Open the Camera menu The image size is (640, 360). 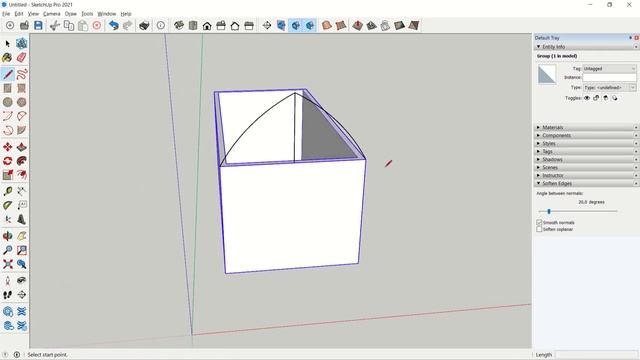pyautogui.click(x=51, y=14)
